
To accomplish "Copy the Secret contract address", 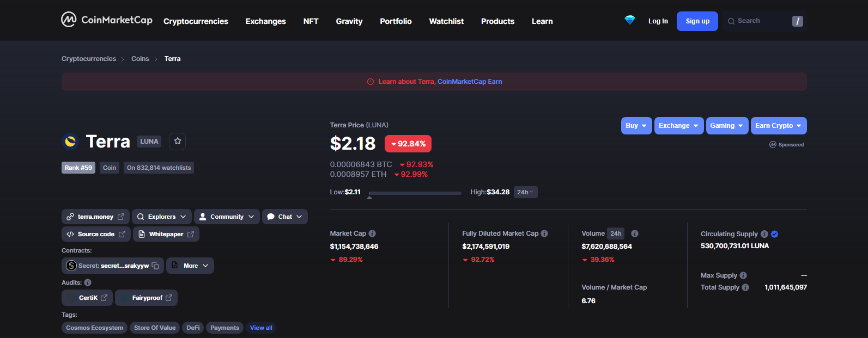I will tap(156, 266).
